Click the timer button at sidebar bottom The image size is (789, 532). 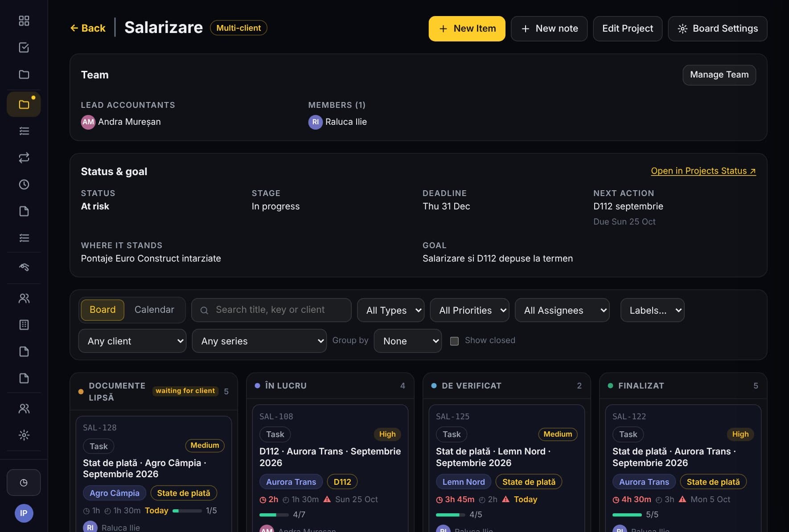24,483
